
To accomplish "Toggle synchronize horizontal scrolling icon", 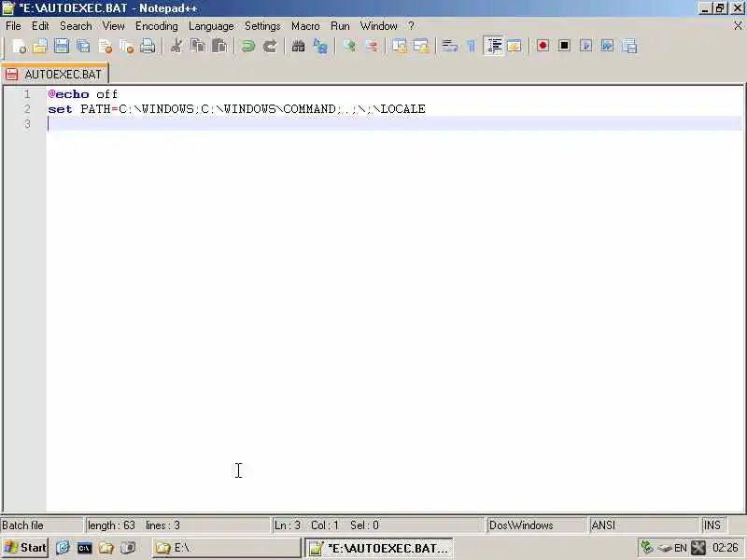I will (x=421, y=46).
